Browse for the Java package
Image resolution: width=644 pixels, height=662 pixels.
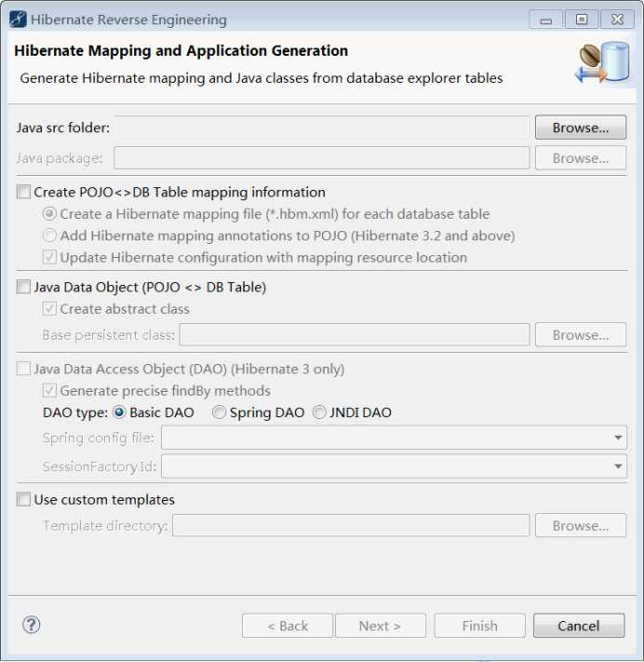(581, 158)
